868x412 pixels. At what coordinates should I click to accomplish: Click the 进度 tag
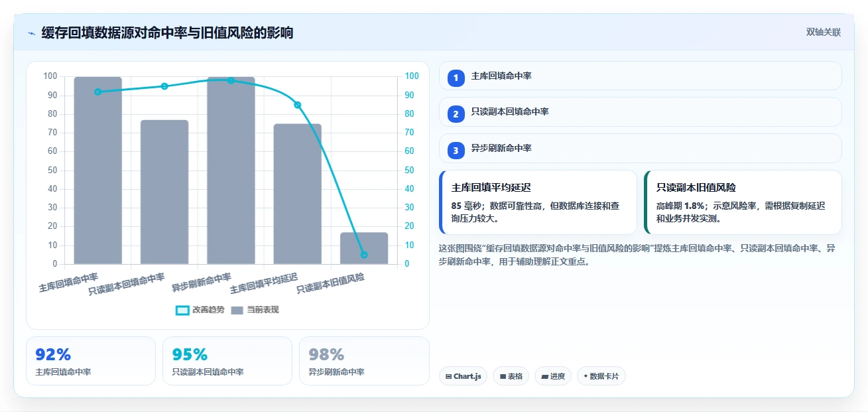pyautogui.click(x=552, y=376)
